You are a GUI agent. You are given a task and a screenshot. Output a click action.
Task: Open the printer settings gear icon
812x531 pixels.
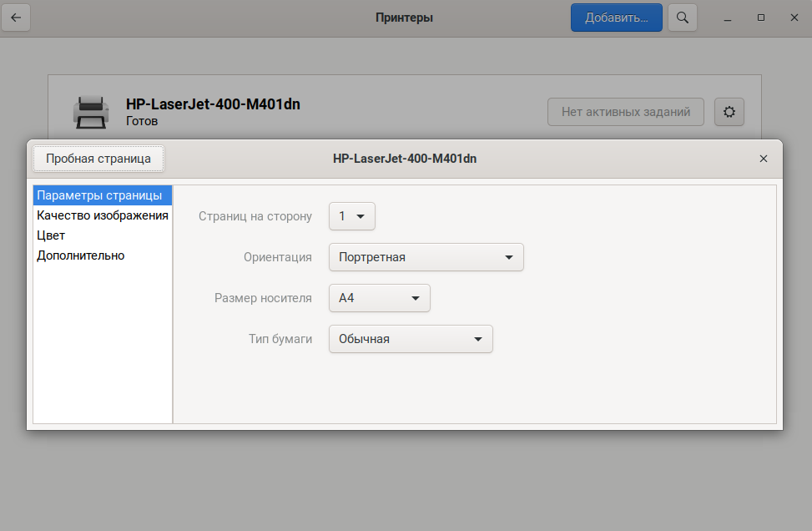729,112
